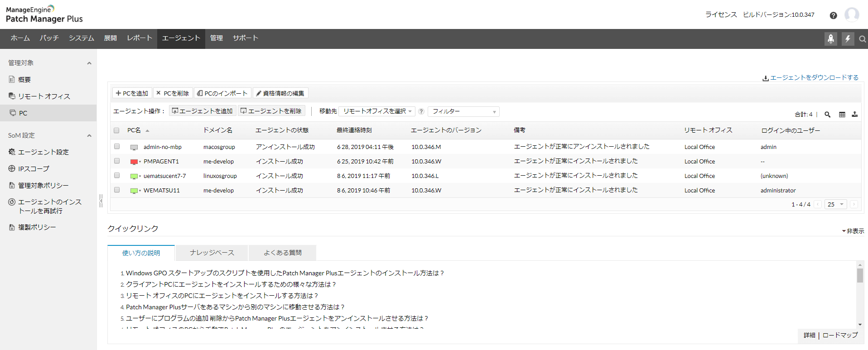Click the rocket quick launch icon

click(831, 39)
